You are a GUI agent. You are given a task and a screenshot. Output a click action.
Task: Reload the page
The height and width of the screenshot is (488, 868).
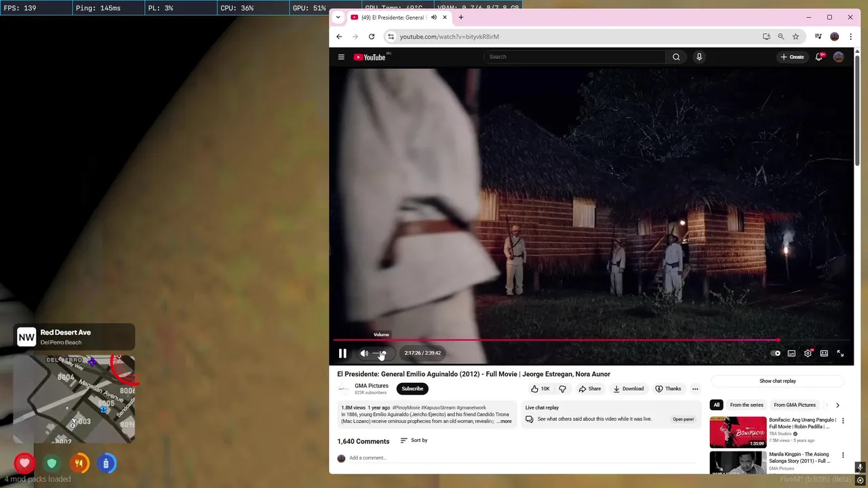coord(372,37)
